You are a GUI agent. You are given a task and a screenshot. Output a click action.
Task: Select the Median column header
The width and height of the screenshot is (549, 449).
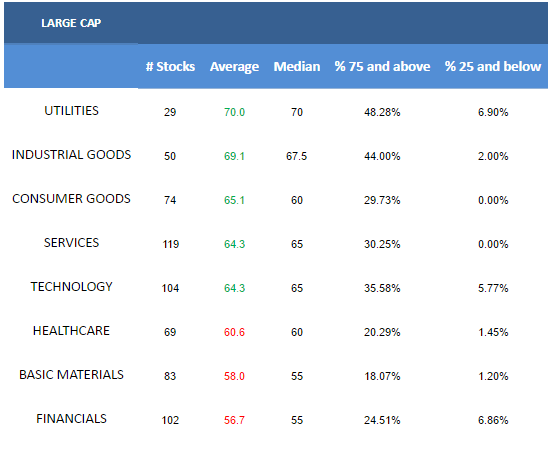point(297,67)
